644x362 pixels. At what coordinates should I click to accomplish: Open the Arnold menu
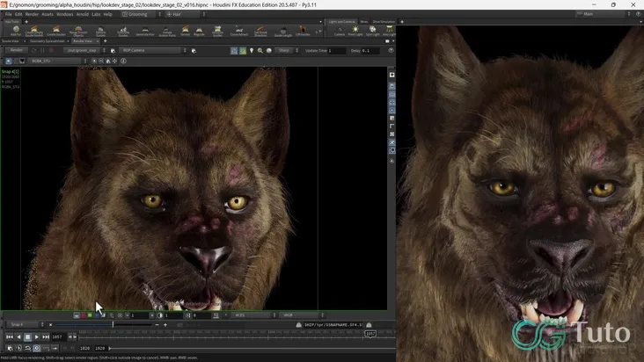82,14
